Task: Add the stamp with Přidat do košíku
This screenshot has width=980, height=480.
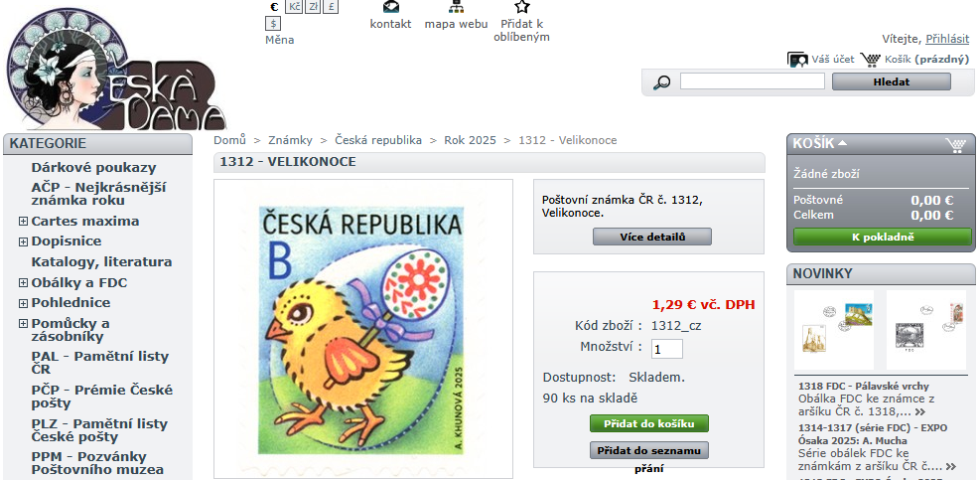Action: pyautogui.click(x=649, y=423)
